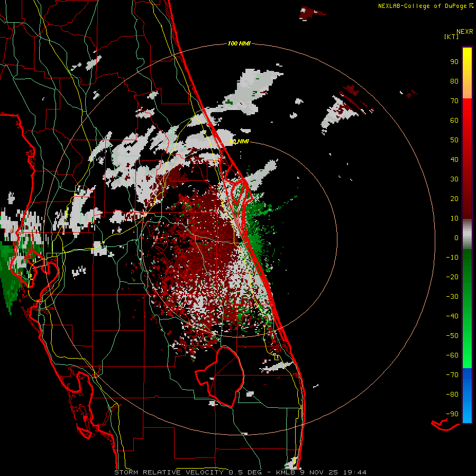Image resolution: width=476 pixels, height=476 pixels.
Task: Click the 90 knot scale label
Action: coord(454,62)
